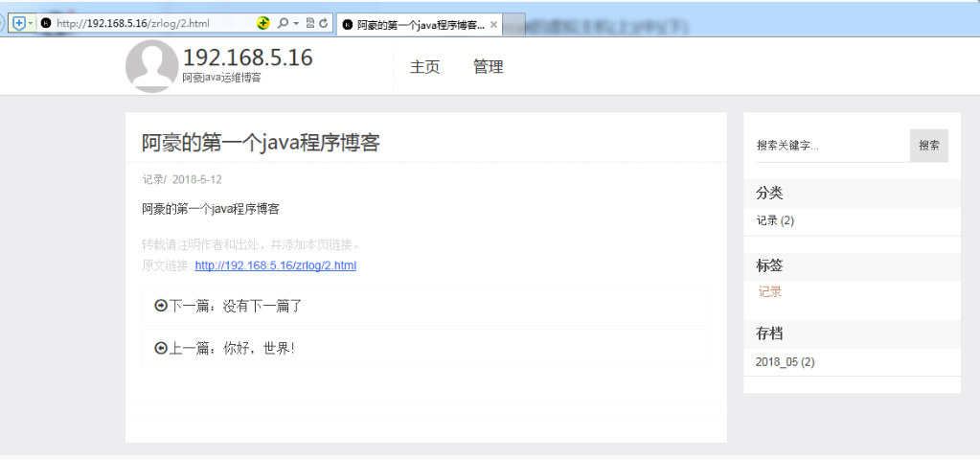This screenshot has height=460, width=980.
Task: Click the compatibility view icon
Action: pyautogui.click(x=309, y=23)
